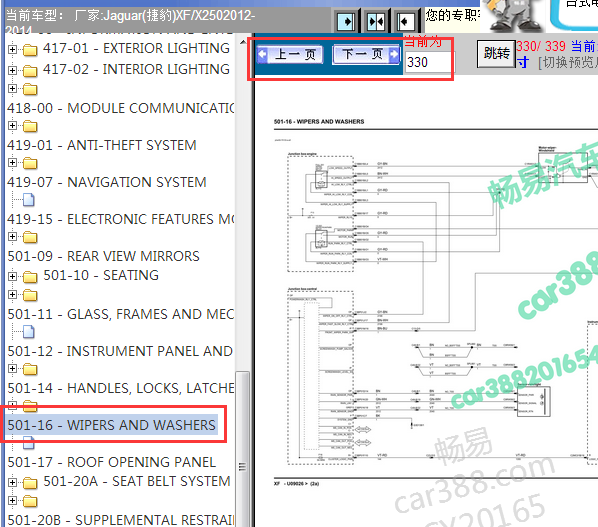Click folder icon above 501-20B SUPPLEMENTAL RESTRAINT

tap(30, 501)
